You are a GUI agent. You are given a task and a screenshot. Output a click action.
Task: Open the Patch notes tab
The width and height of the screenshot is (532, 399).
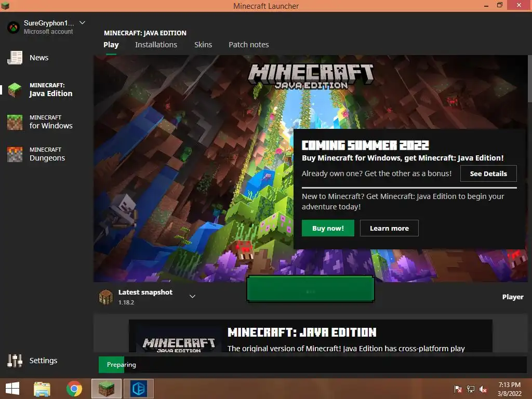[249, 45]
